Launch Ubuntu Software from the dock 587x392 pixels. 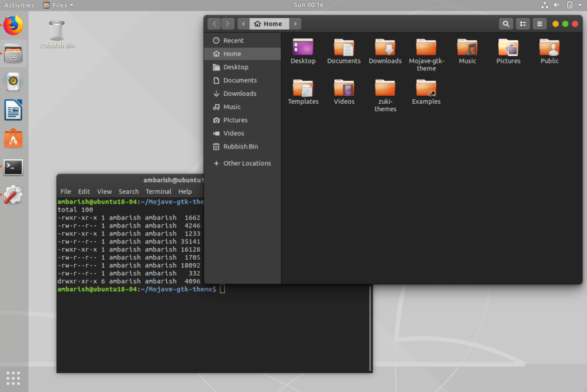(x=13, y=137)
